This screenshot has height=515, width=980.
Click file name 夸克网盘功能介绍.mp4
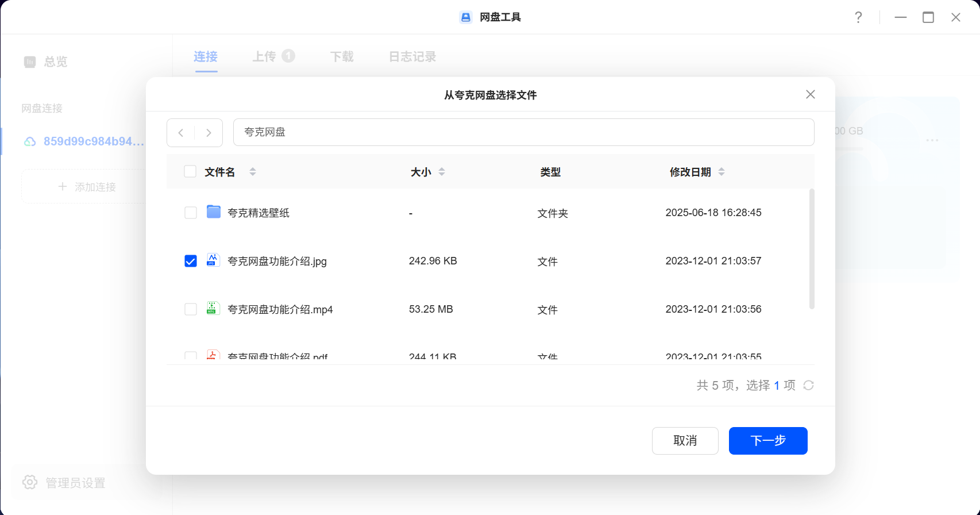click(x=280, y=309)
